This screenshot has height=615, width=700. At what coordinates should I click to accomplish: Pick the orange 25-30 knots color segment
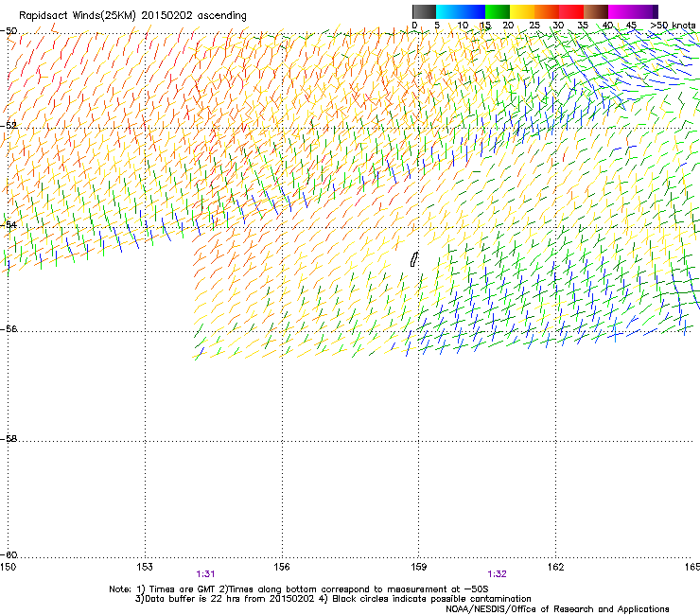(547, 11)
